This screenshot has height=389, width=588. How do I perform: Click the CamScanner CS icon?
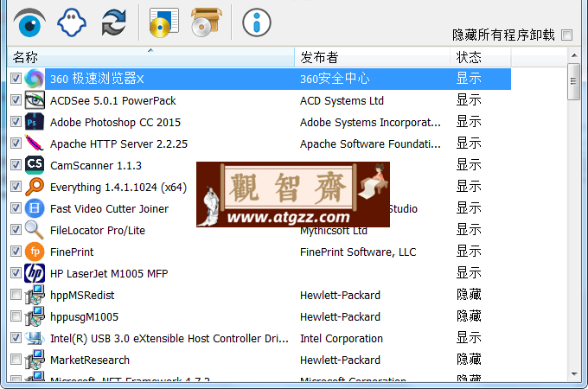(x=35, y=165)
